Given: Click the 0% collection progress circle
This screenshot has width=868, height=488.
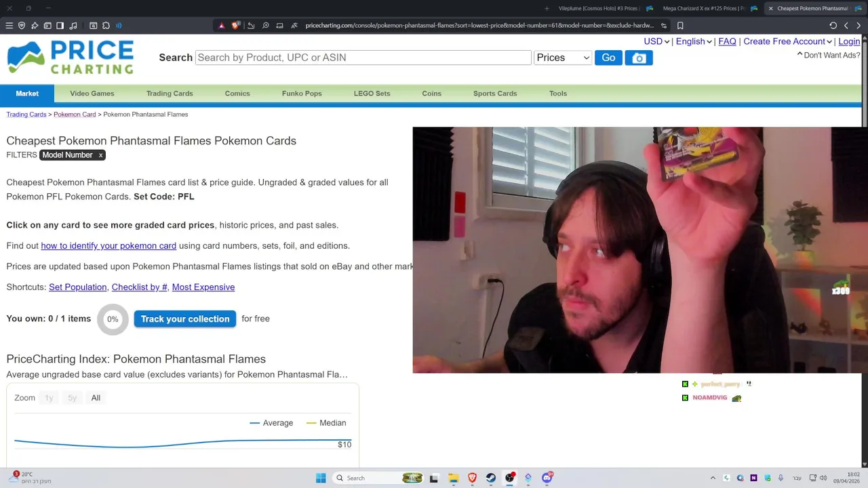Looking at the screenshot, I should [x=113, y=319].
